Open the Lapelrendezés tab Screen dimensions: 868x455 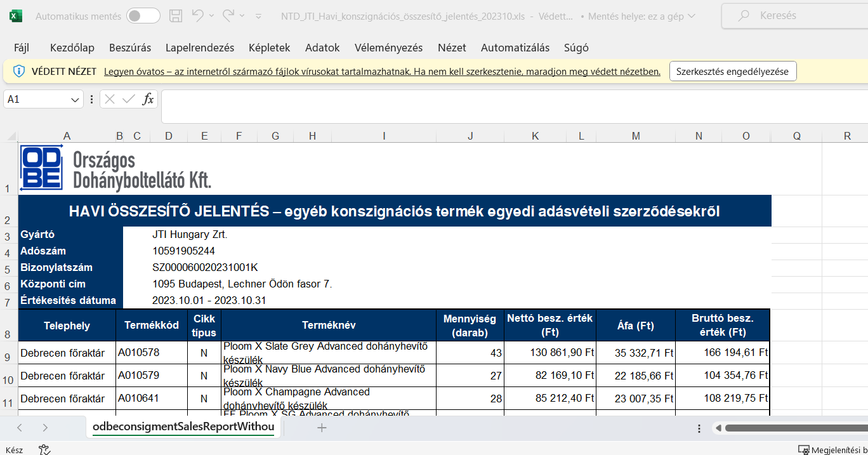pyautogui.click(x=200, y=48)
